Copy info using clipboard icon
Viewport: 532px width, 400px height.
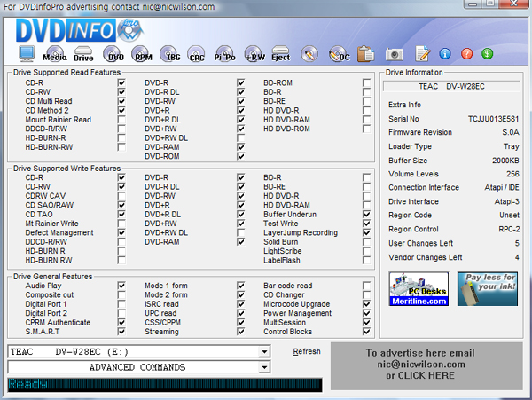pyautogui.click(x=365, y=54)
